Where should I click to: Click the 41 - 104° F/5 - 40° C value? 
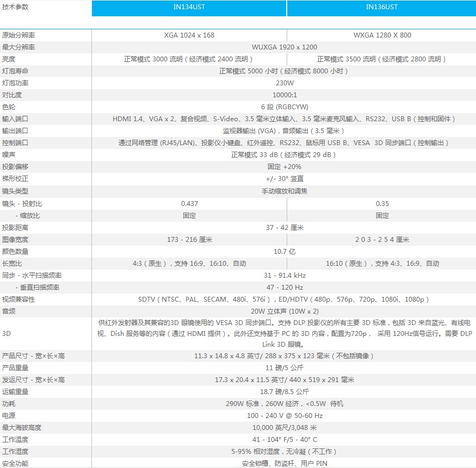click(285, 440)
